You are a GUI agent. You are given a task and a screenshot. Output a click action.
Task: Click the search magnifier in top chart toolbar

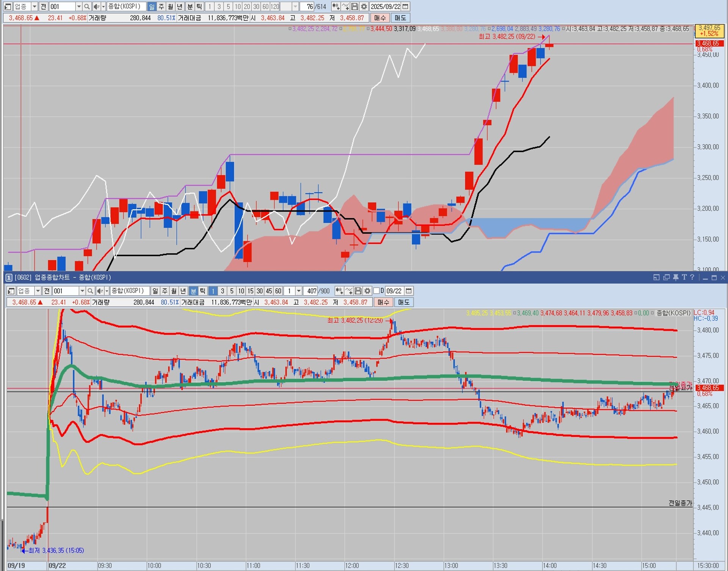click(x=87, y=6)
